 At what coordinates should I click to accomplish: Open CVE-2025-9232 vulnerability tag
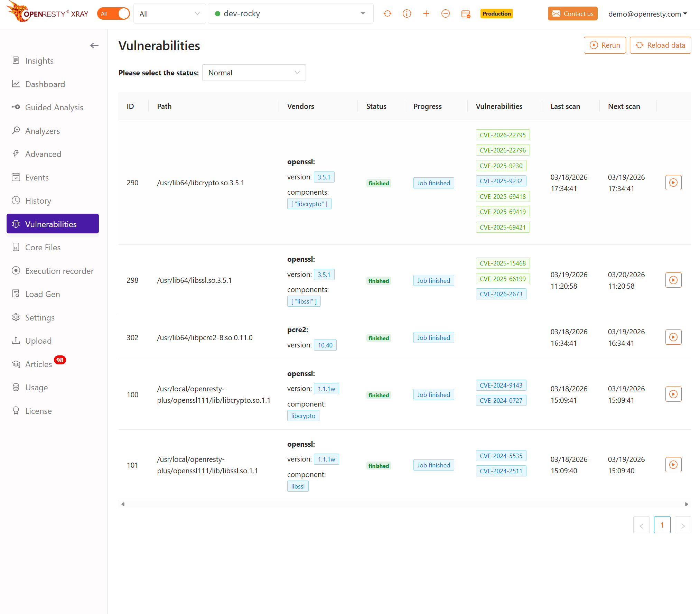(501, 181)
